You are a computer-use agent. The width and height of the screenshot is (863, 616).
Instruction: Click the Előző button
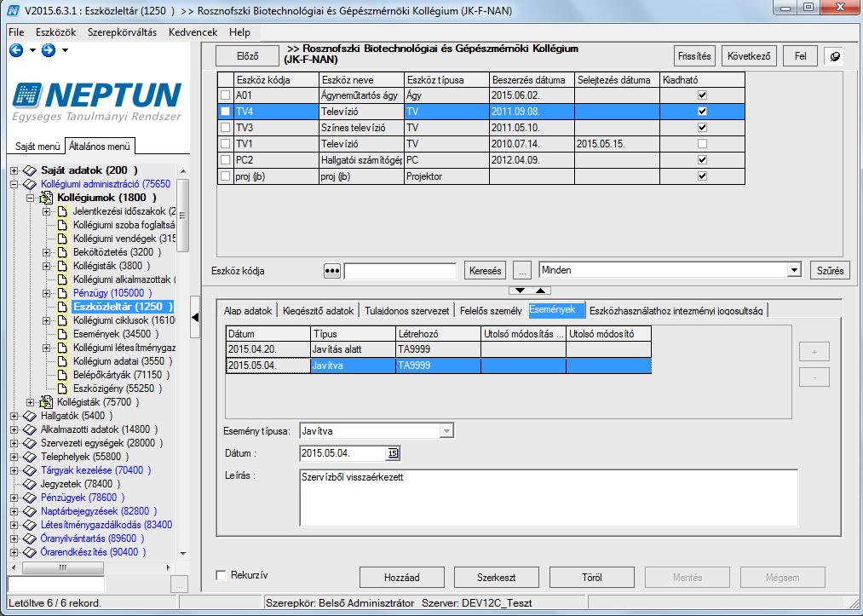coord(248,56)
